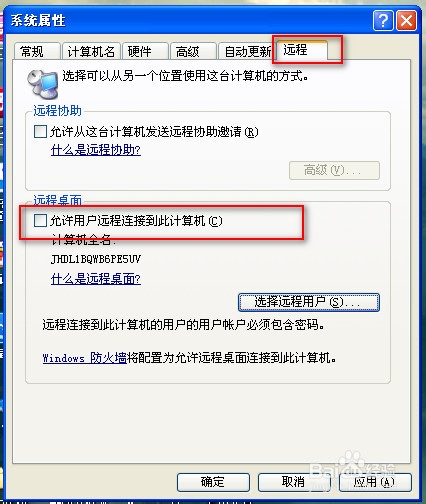Cancel changes with the 取消 button

294,482
